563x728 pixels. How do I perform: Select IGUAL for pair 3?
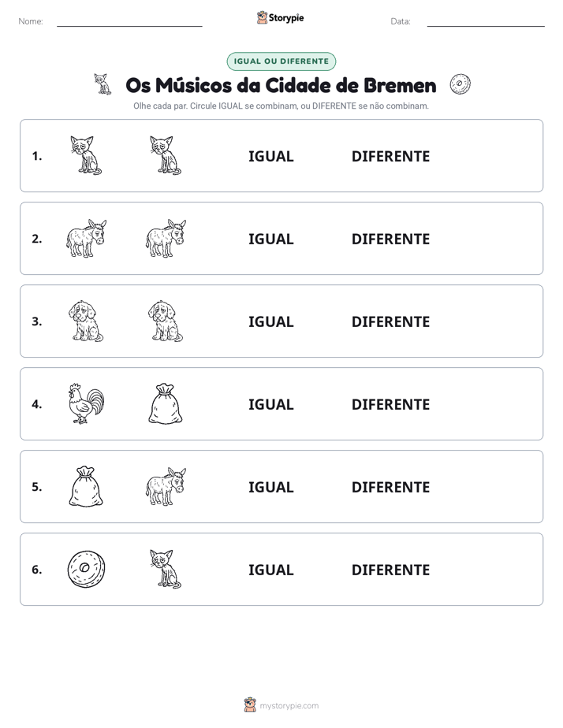click(x=270, y=321)
